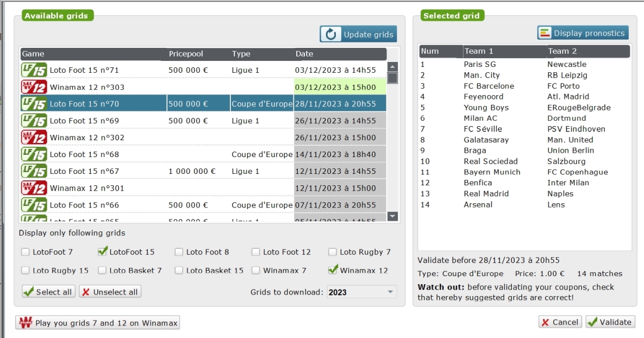This screenshot has height=338, width=644.
Task: Sort grids by Type column header
Action: 261,54
